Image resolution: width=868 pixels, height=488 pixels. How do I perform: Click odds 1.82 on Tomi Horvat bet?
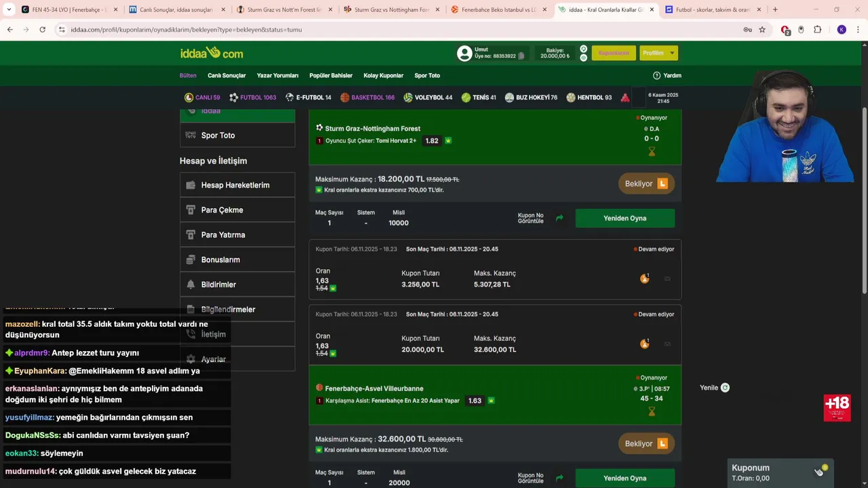(431, 141)
